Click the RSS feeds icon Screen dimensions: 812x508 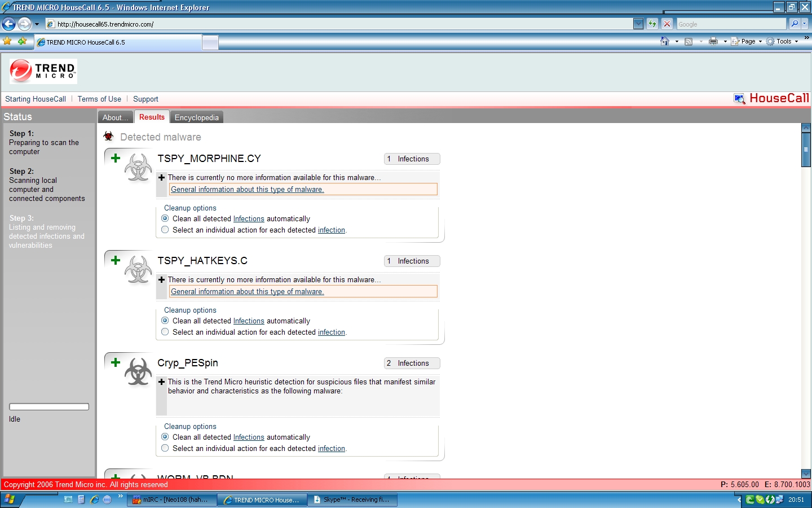689,41
